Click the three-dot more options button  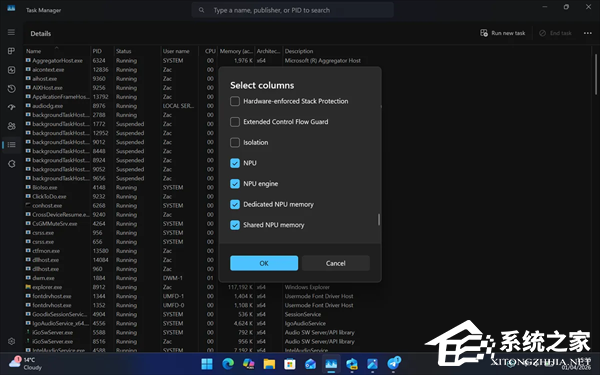[587, 33]
